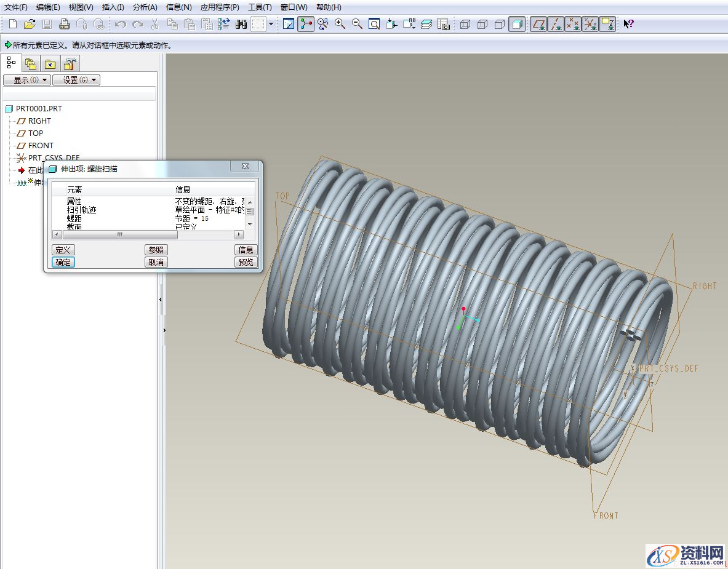Expand the selection box dropdown arrow
The image size is (728, 569).
point(271,24)
